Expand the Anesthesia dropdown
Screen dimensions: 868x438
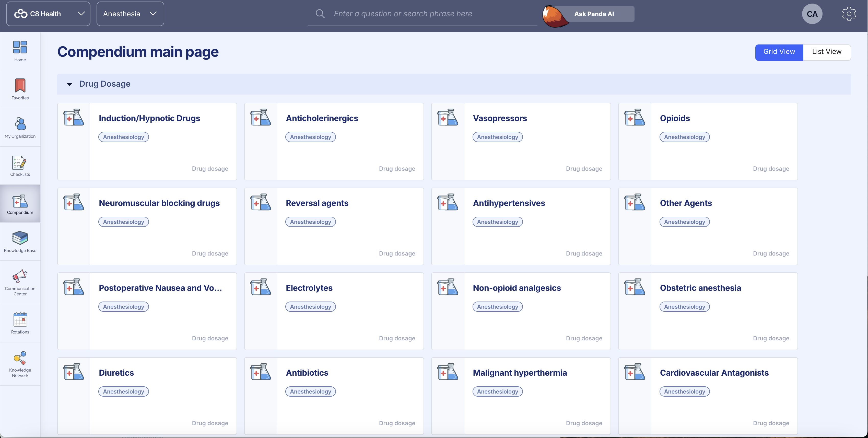click(x=130, y=14)
